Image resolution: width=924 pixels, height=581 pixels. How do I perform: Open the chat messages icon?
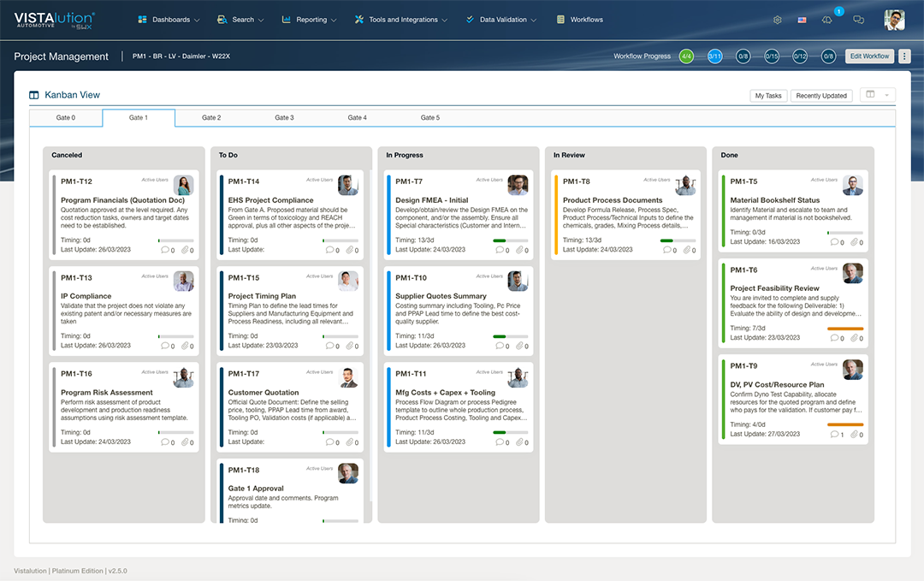[859, 20]
